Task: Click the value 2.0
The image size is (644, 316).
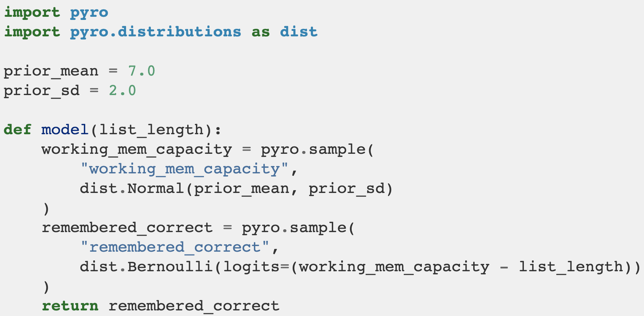Action: click(122, 91)
